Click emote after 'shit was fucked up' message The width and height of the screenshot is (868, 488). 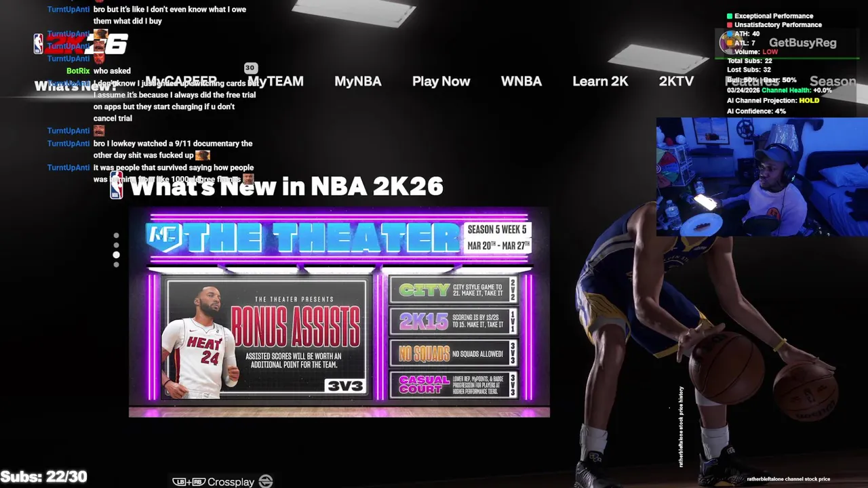coord(203,155)
